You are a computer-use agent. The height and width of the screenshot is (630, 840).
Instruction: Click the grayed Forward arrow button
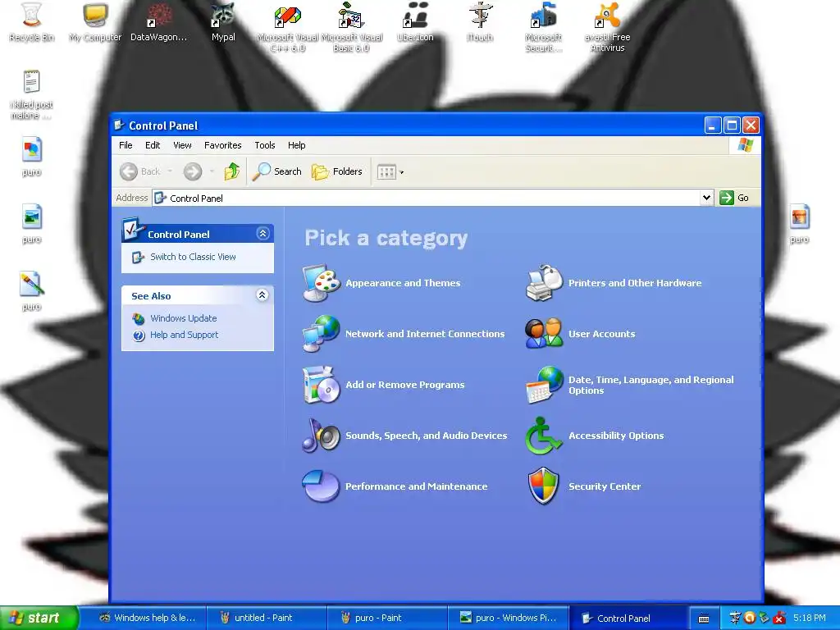point(193,171)
